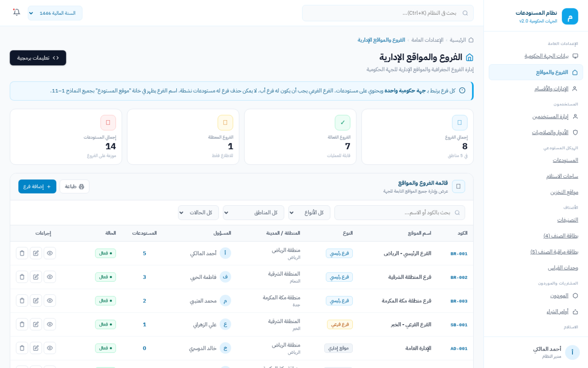
Task: Focus the system search field (Ctrl+K)
Action: [388, 13]
